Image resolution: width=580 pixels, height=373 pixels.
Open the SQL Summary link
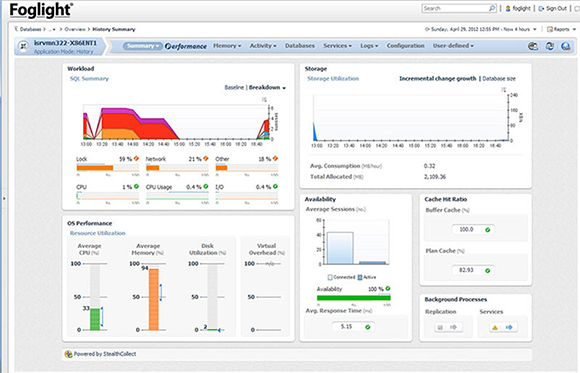(x=90, y=78)
